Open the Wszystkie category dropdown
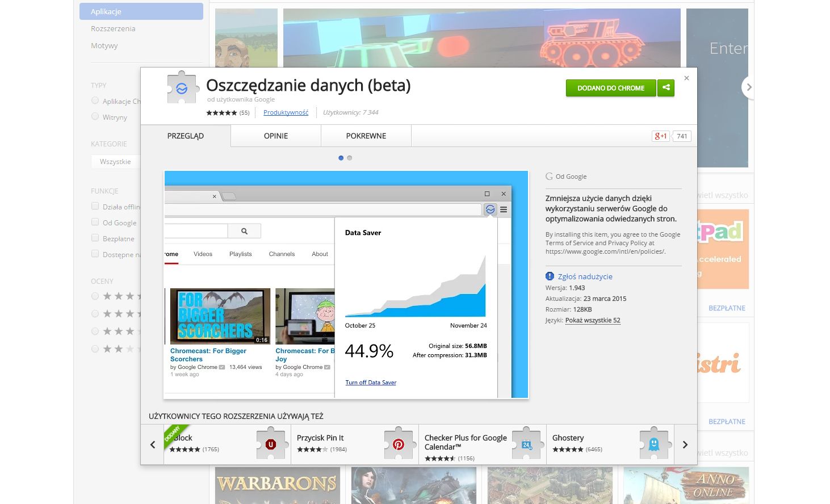 pyautogui.click(x=116, y=162)
